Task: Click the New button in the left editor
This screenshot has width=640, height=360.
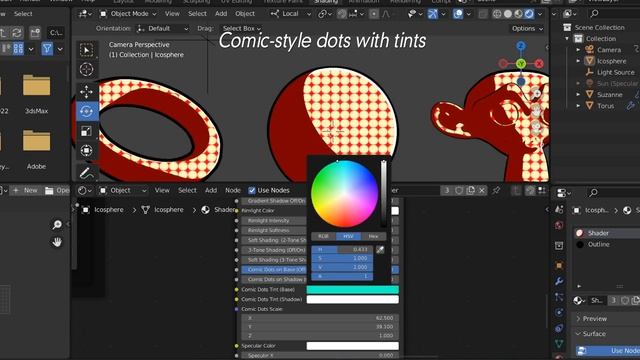Action: [26, 190]
